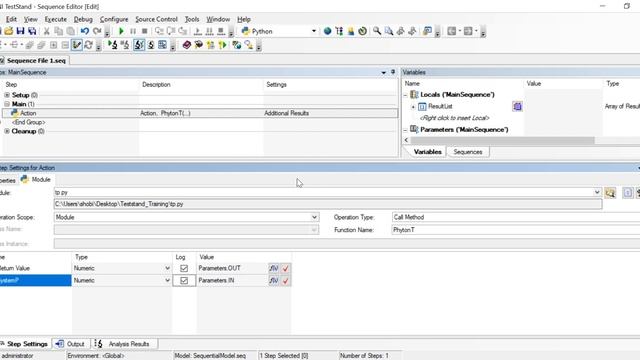Open the MainSequence pane dropdown arrow
Screen dimensions: 640x360
click(384, 72)
